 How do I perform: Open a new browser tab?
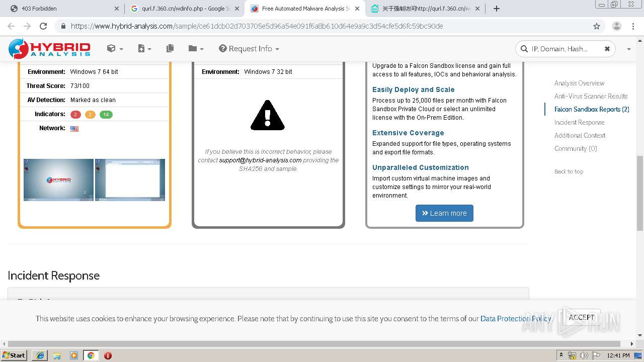click(x=497, y=9)
